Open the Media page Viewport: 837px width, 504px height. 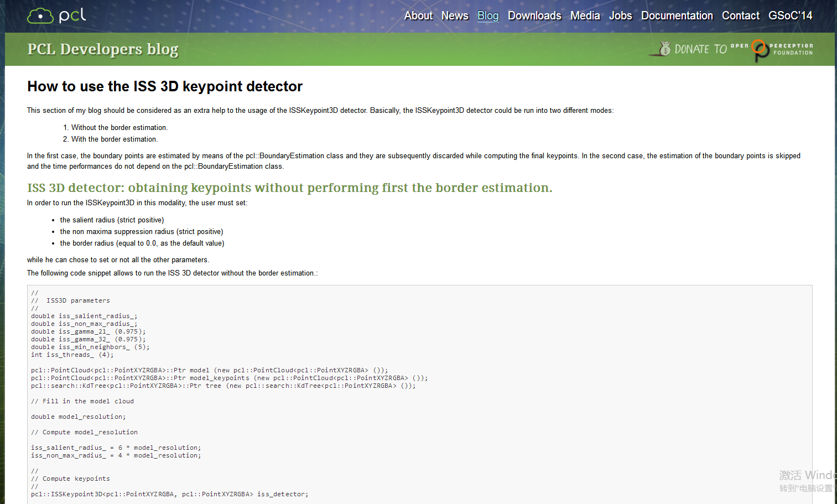585,16
